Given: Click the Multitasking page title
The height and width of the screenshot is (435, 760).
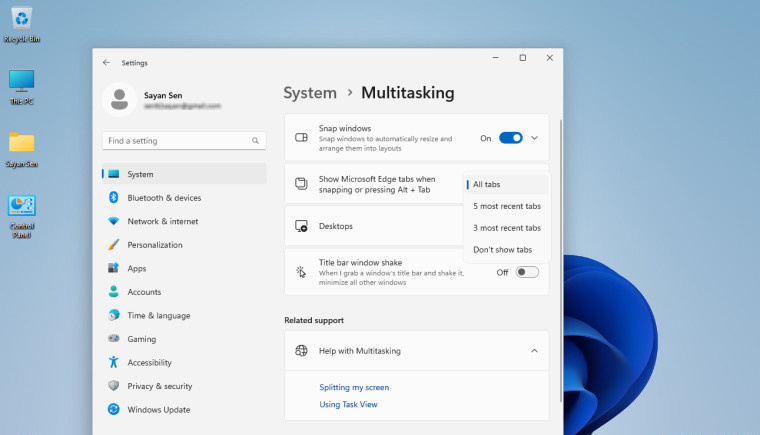Looking at the screenshot, I should [408, 93].
